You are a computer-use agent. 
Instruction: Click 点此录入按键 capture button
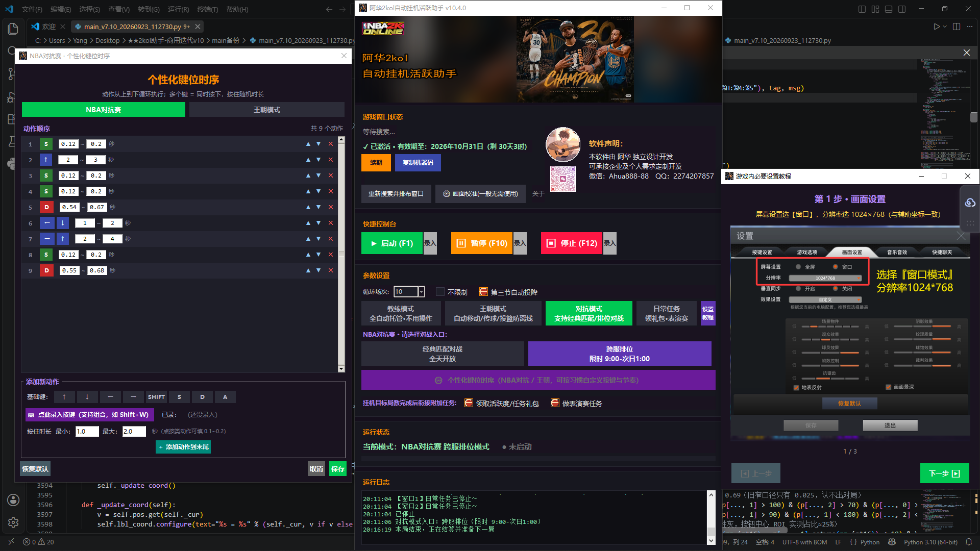[89, 415]
